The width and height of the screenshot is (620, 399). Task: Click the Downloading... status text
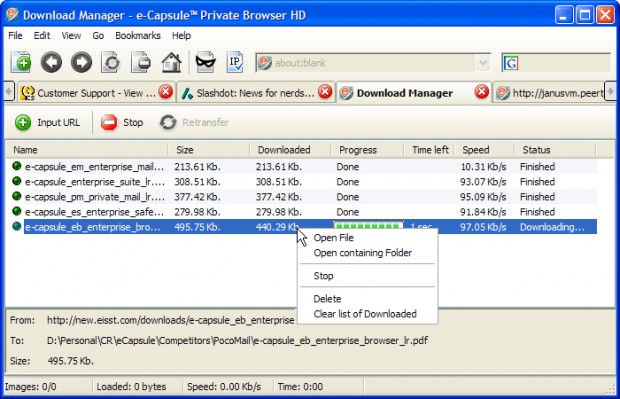[552, 227]
